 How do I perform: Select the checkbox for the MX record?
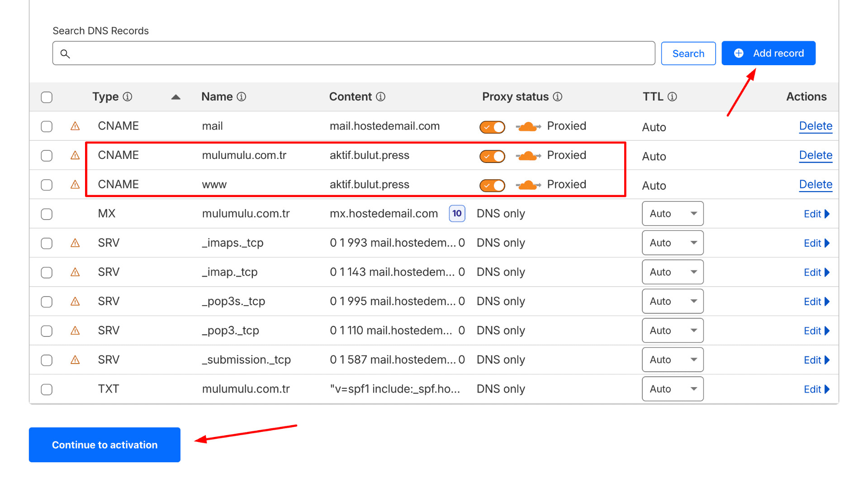(x=47, y=214)
